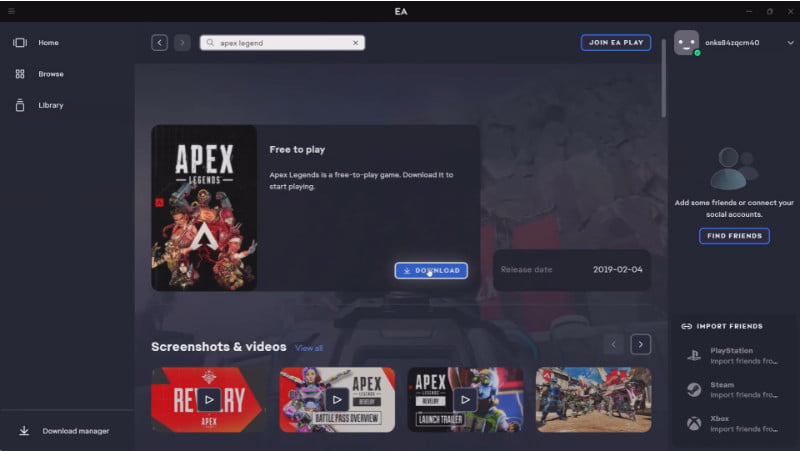Screen dimensions: 800x451
Task: Click the Library icon
Action: 20,105
